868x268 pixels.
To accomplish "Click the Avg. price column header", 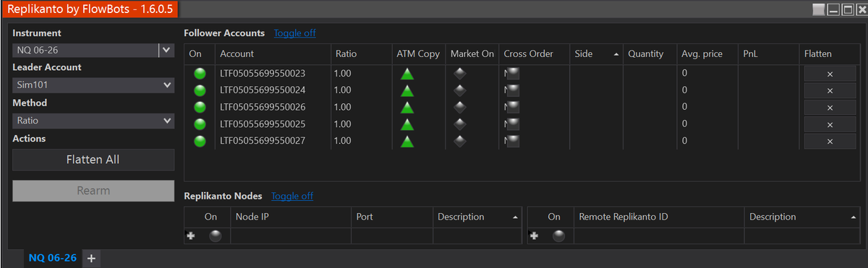I will 707,53.
